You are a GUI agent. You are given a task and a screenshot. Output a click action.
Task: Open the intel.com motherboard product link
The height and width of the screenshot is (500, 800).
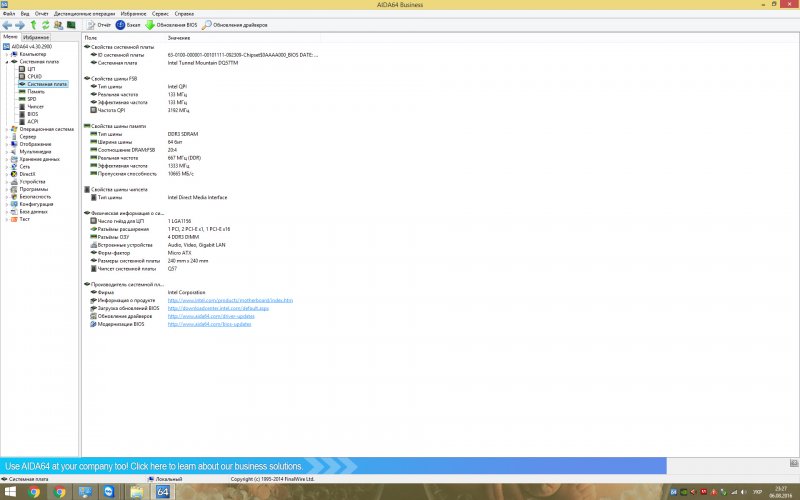(x=229, y=300)
